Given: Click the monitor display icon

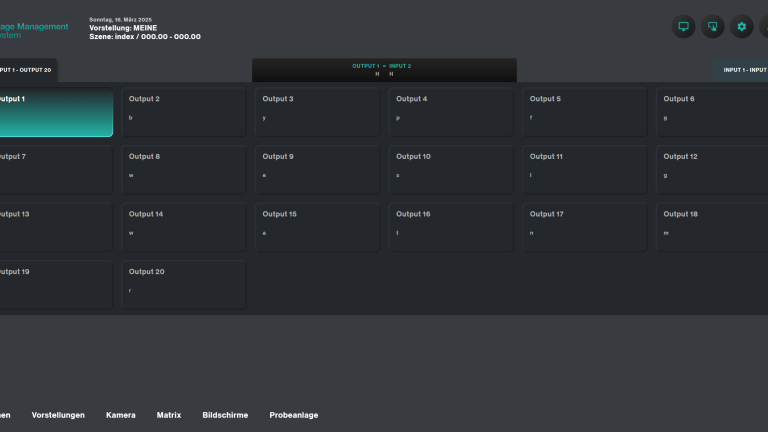Looking at the screenshot, I should tap(684, 27).
